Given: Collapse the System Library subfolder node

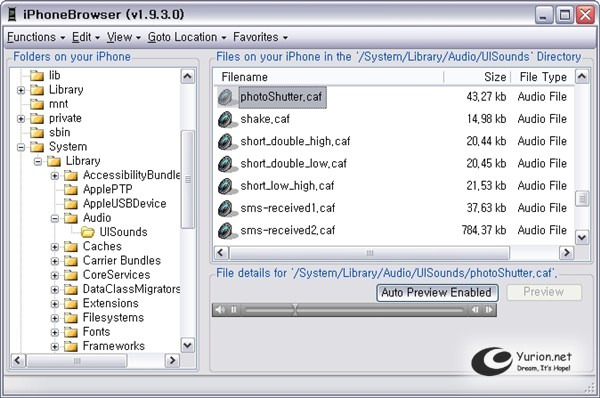Looking at the screenshot, I should tap(38, 161).
